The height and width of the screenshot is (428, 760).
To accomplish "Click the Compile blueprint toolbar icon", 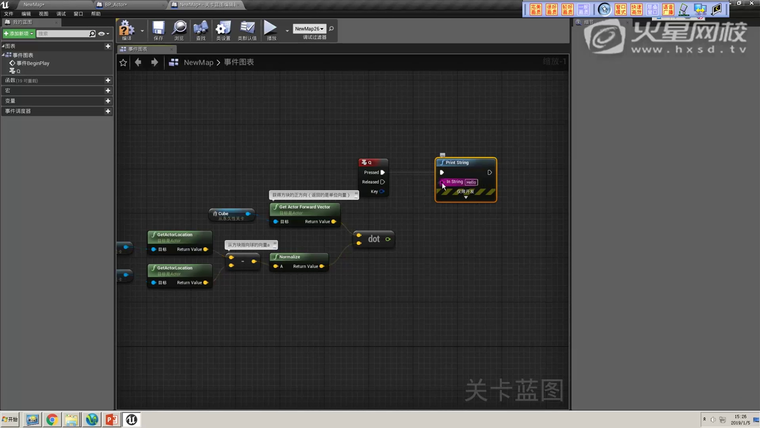I will click(x=127, y=28).
